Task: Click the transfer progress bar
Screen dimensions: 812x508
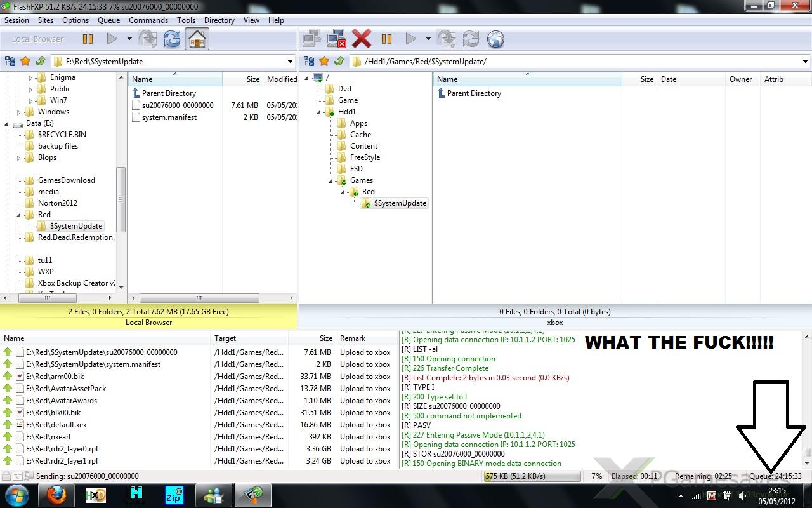Action: 532,476
